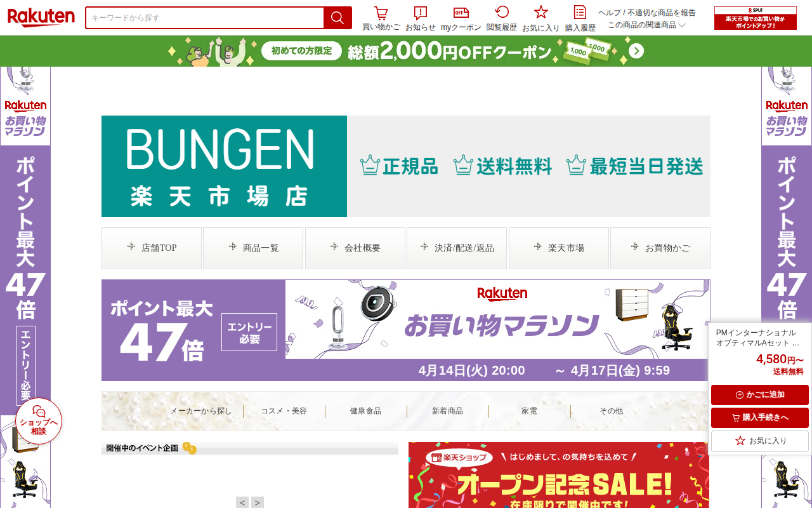Open the 商品一覧 navigation tab

point(253,248)
